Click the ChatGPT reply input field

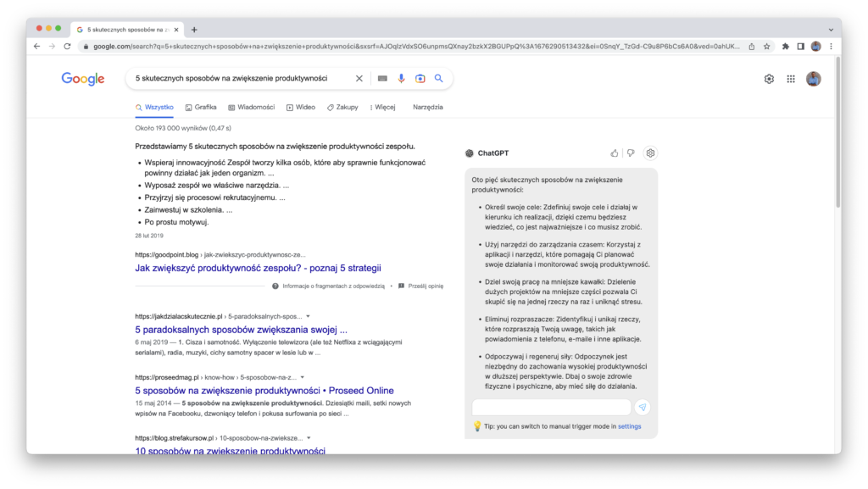click(551, 408)
